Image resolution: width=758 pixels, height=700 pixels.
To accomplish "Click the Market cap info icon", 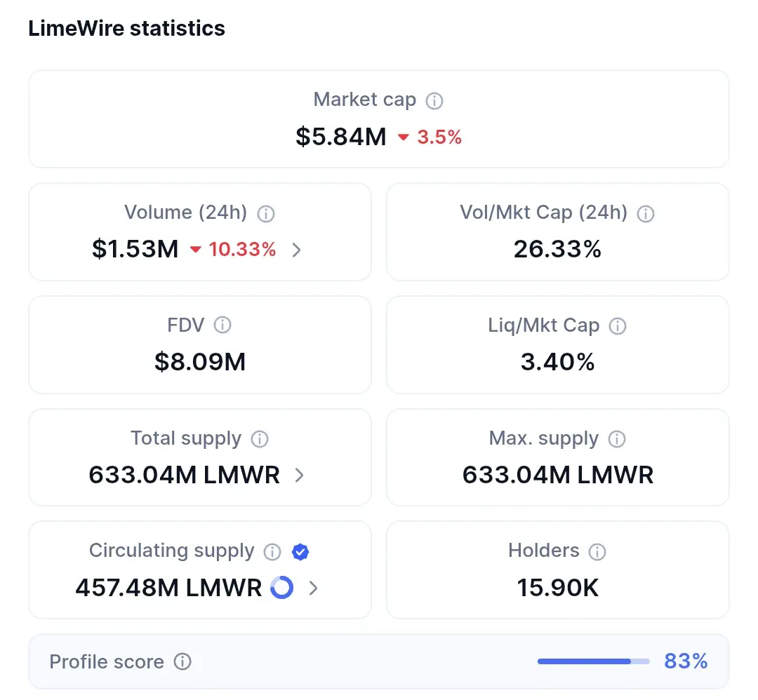I will 434,101.
